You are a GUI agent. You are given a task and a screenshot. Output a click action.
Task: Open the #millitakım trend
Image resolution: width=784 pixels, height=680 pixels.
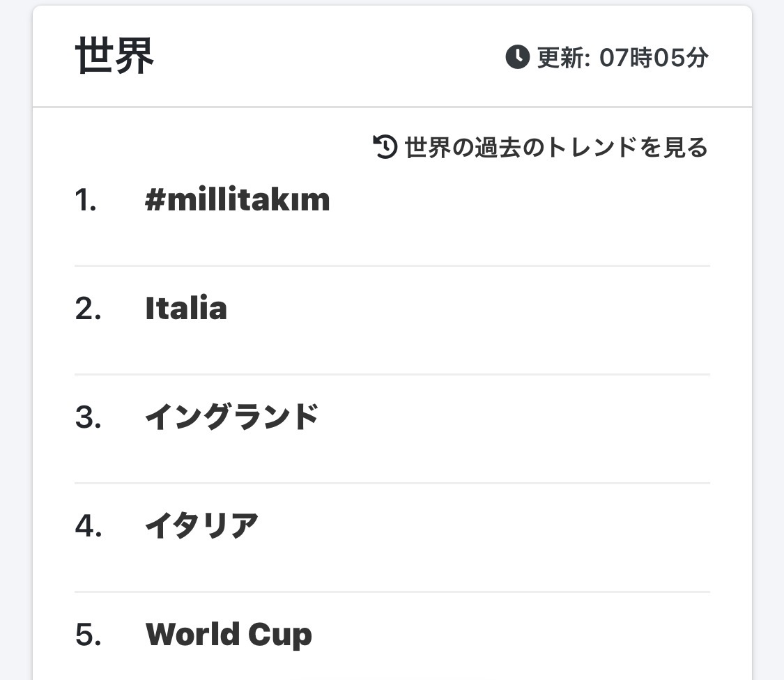(x=237, y=201)
